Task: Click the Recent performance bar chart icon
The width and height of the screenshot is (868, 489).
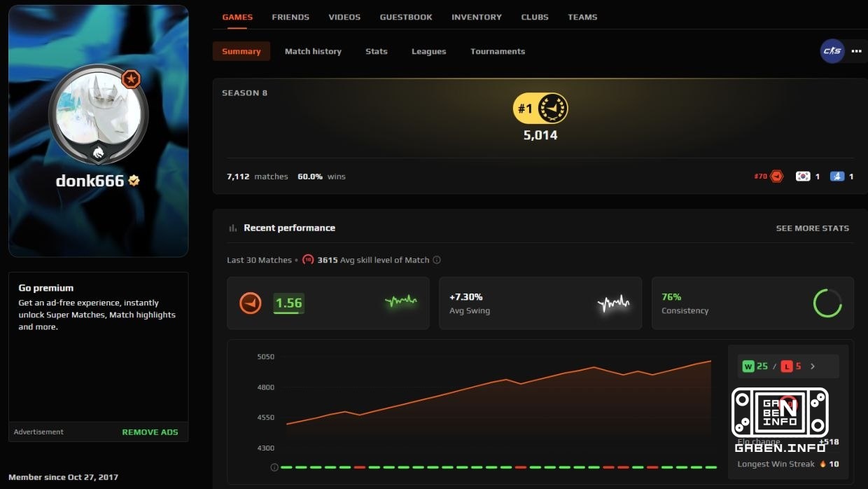Action: [233, 228]
